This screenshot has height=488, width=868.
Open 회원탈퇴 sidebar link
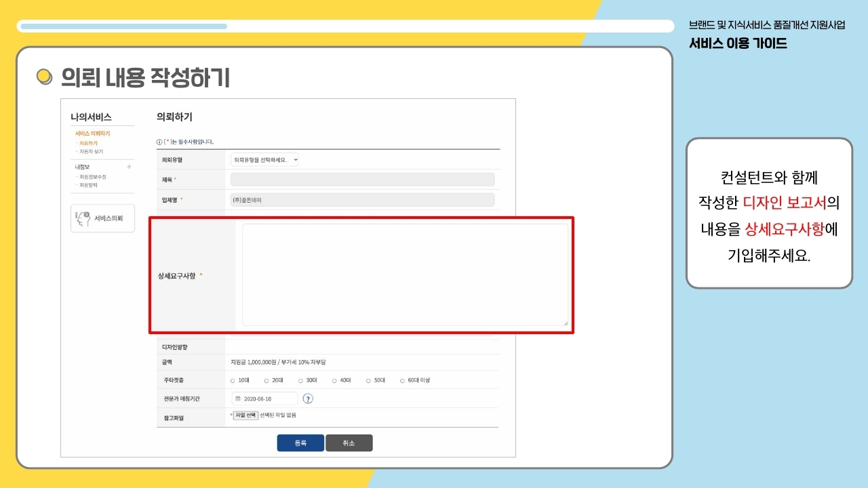(89, 185)
